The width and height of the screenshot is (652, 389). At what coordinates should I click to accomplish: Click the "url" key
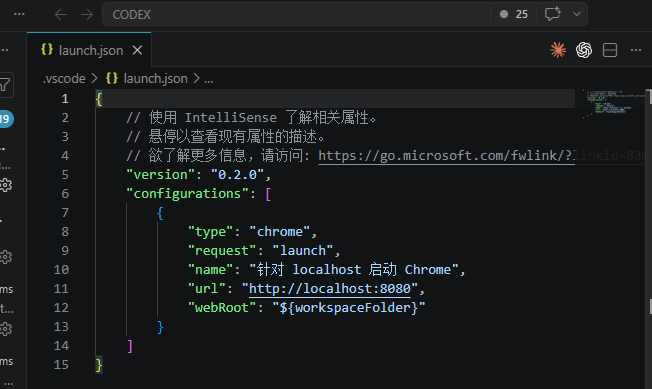pyautogui.click(x=206, y=288)
